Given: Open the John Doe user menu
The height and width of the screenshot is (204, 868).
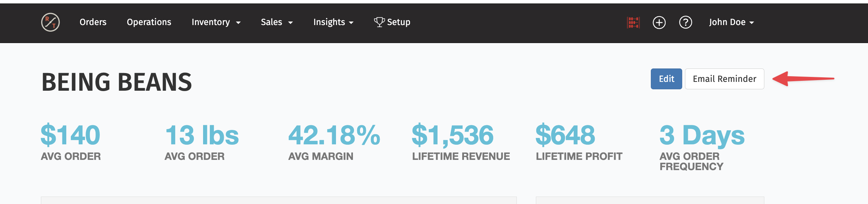Looking at the screenshot, I should click(732, 22).
